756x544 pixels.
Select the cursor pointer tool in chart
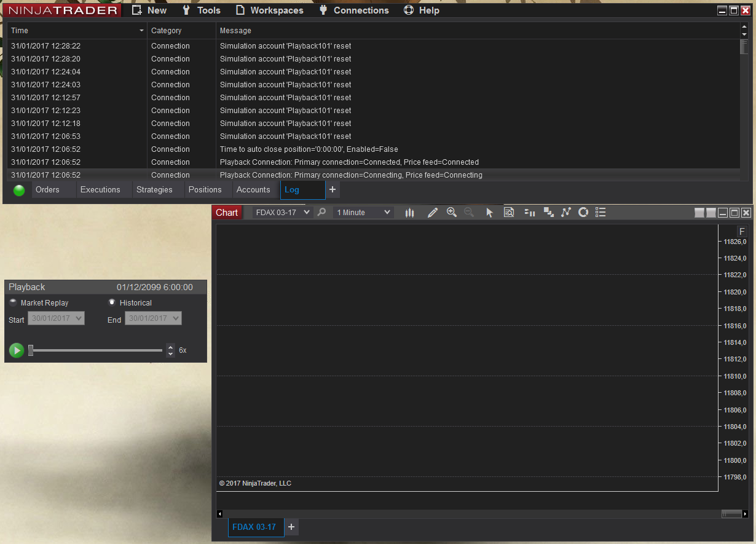click(490, 213)
